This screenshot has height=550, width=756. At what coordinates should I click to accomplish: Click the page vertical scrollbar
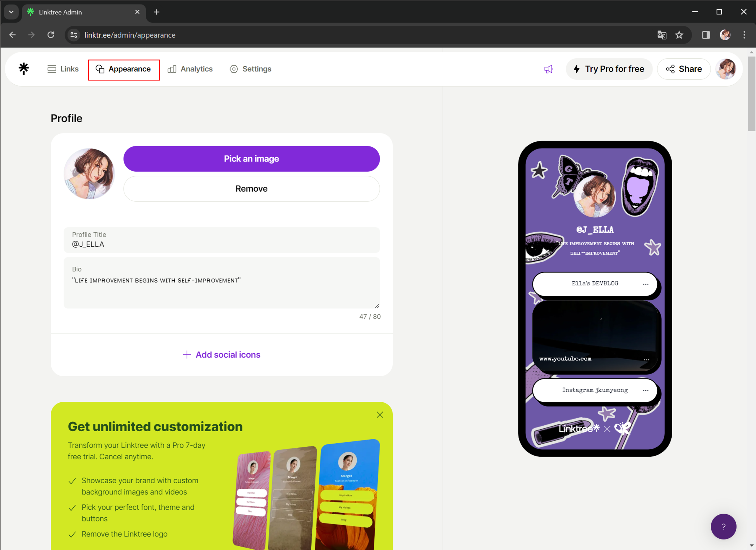tap(751, 94)
